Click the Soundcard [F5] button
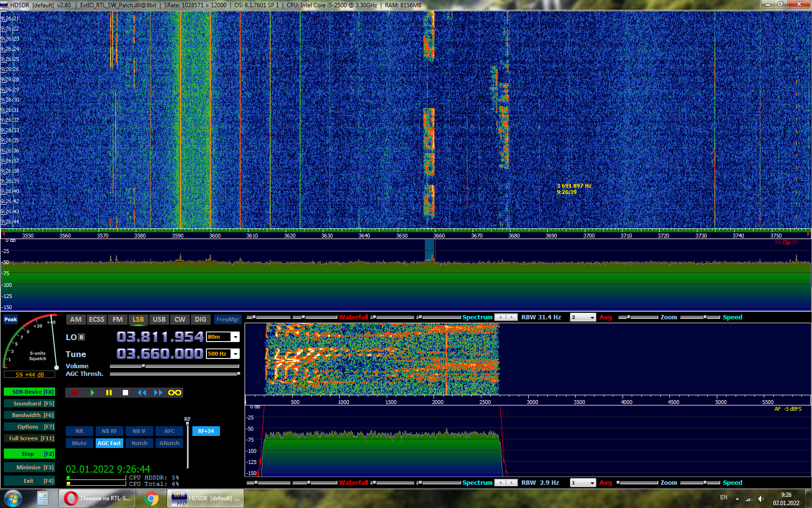812x508 pixels. tap(29, 403)
